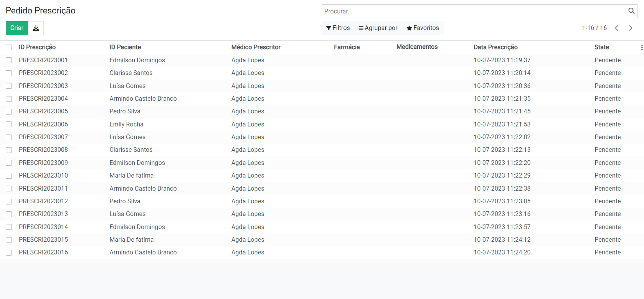Image resolution: width=644 pixels, height=299 pixels.
Task: Click date 10-07-2023 11:23:57
Action: (502, 227)
